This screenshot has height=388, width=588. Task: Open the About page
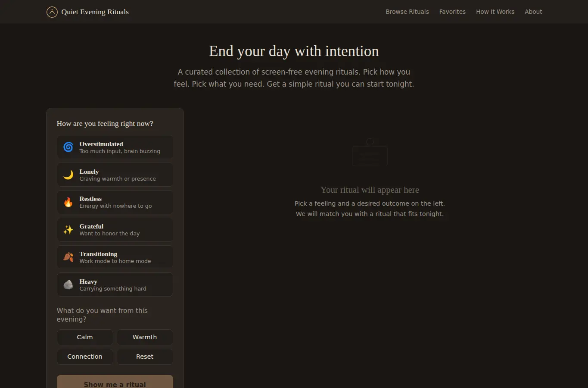pos(533,12)
